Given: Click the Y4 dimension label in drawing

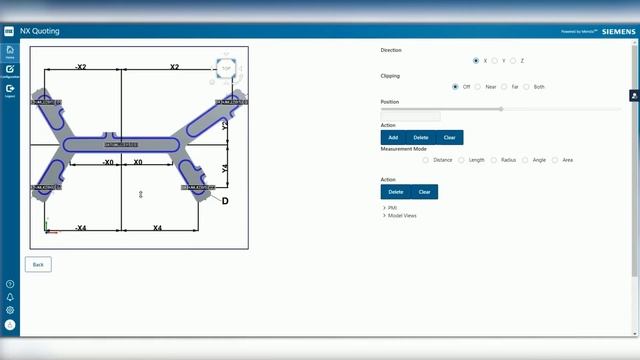Looking at the screenshot, I should [224, 168].
